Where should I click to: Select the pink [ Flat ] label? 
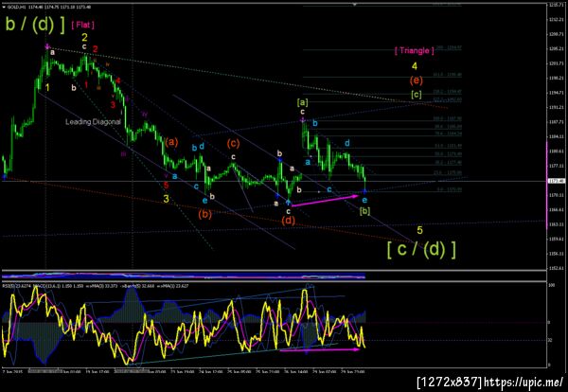[x=82, y=25]
